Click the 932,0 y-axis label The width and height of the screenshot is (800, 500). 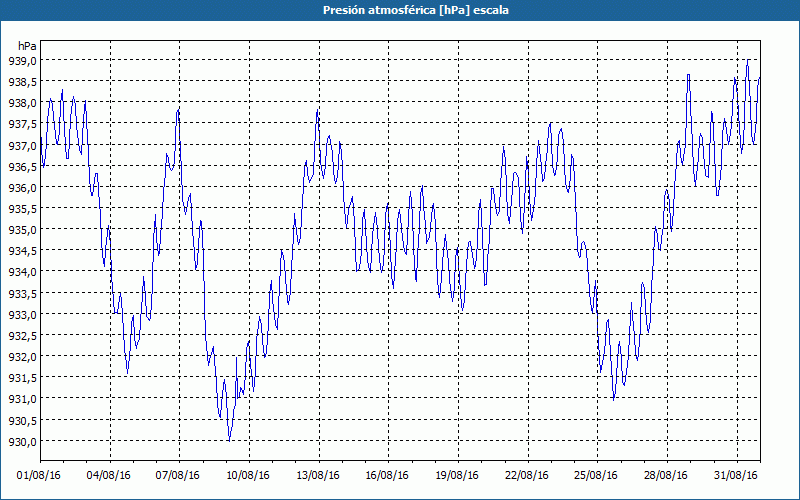(22, 356)
